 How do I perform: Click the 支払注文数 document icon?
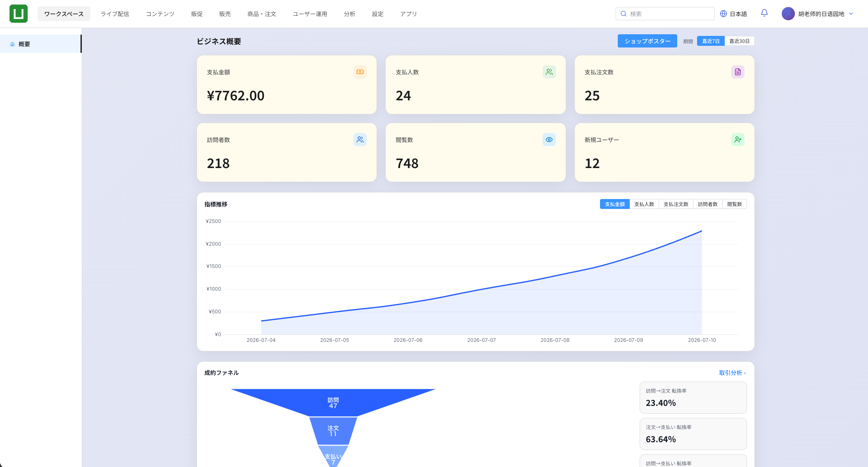click(738, 72)
